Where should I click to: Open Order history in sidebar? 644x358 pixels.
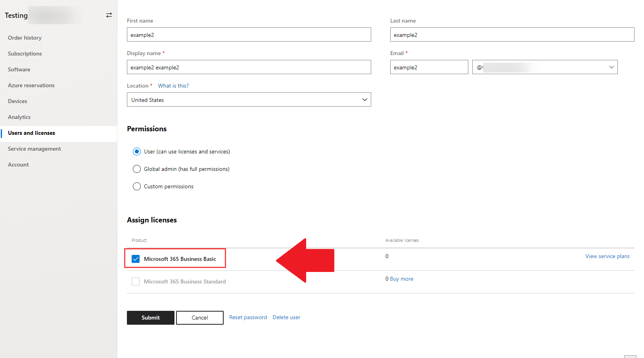click(25, 38)
